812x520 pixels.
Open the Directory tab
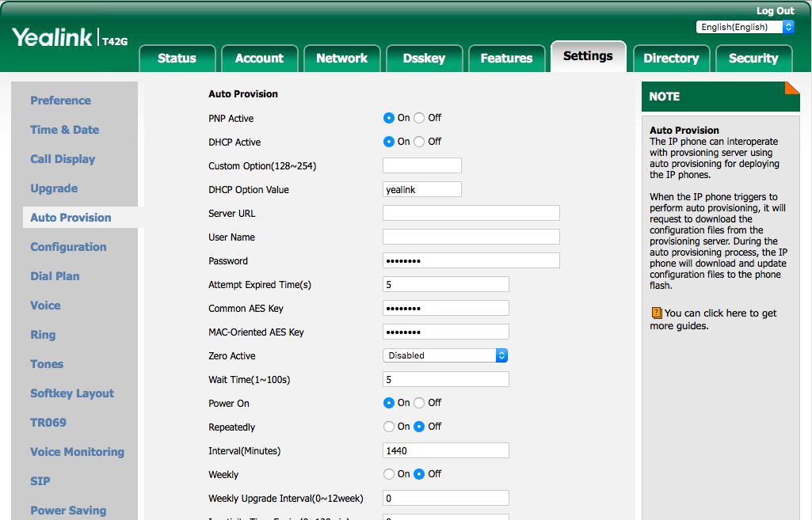pos(671,59)
